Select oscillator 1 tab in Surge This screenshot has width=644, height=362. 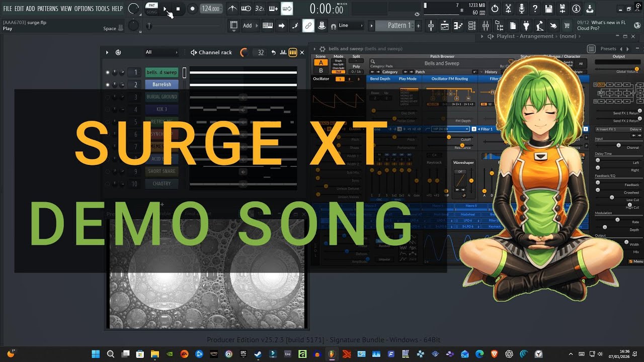pos(341,79)
